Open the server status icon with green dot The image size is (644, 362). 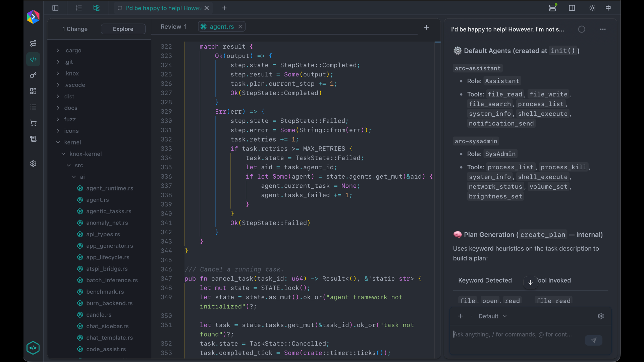(553, 8)
